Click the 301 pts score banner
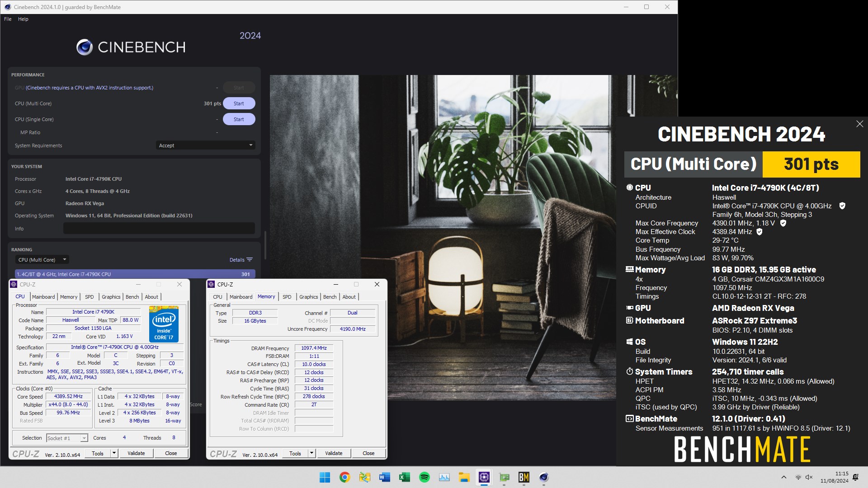 811,164
